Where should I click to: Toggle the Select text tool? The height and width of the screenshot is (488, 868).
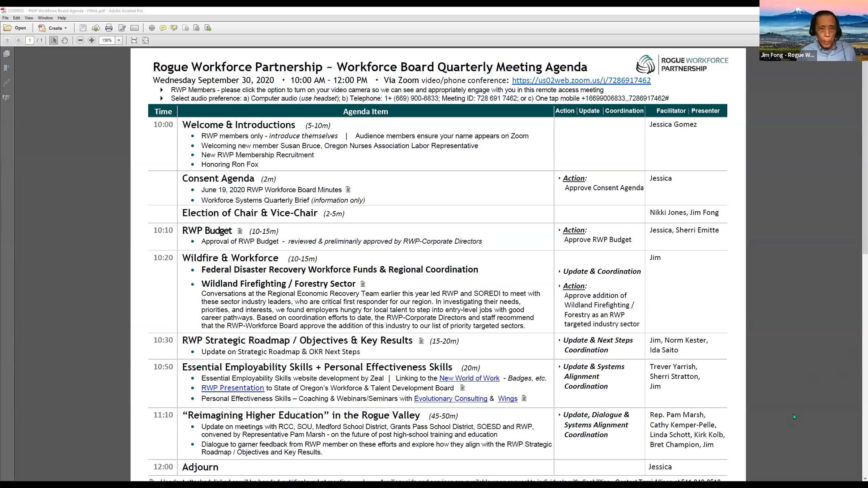(x=54, y=40)
